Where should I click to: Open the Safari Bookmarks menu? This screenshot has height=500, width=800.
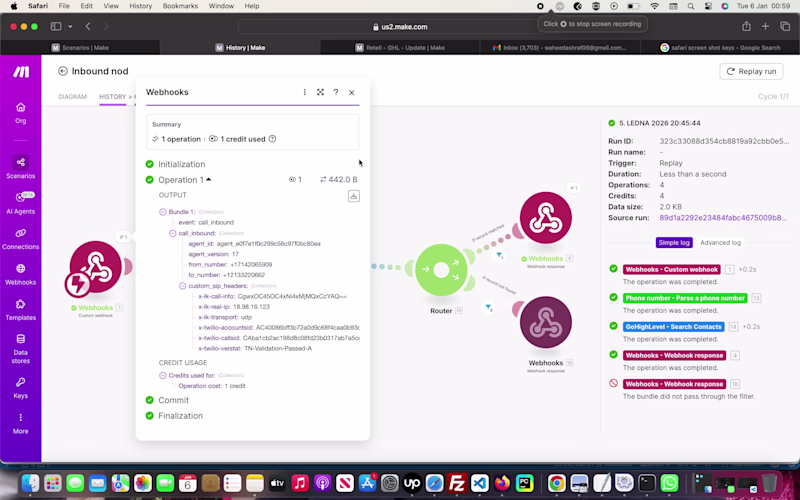pos(180,6)
